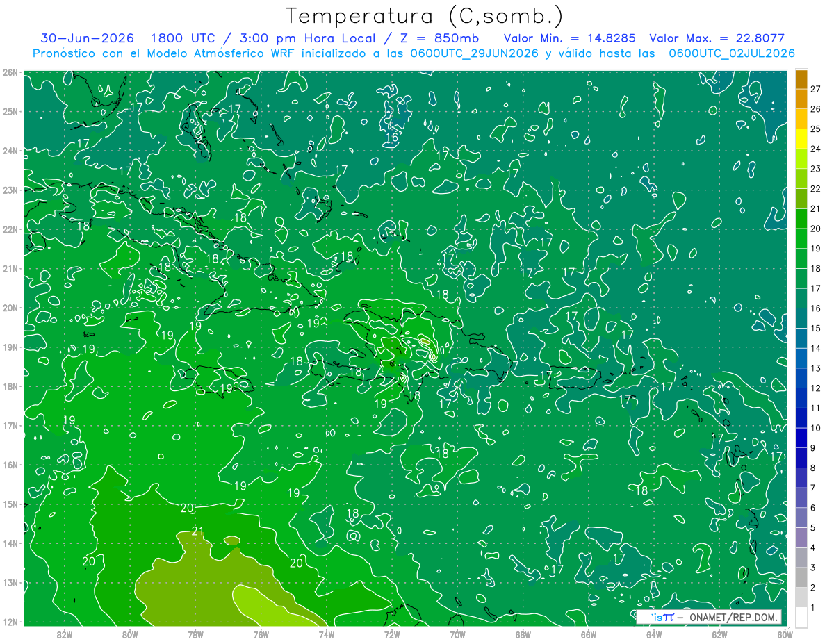834x644 pixels.
Task: Click the 15N latitude axis label
Action: [10, 504]
